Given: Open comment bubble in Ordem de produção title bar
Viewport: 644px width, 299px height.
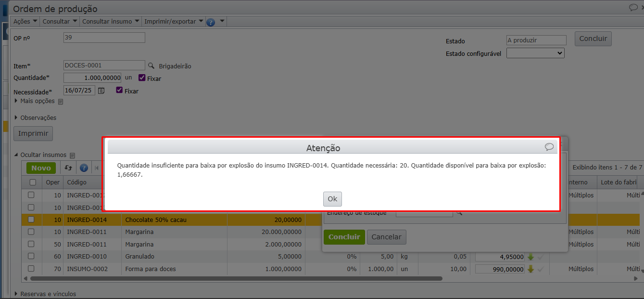Looking at the screenshot, I should pos(634,7).
